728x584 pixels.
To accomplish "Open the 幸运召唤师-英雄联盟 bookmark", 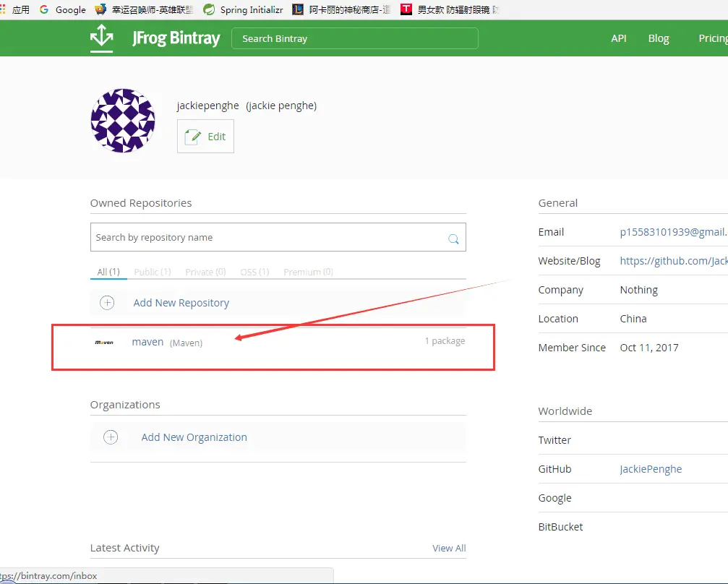I will (144, 9).
